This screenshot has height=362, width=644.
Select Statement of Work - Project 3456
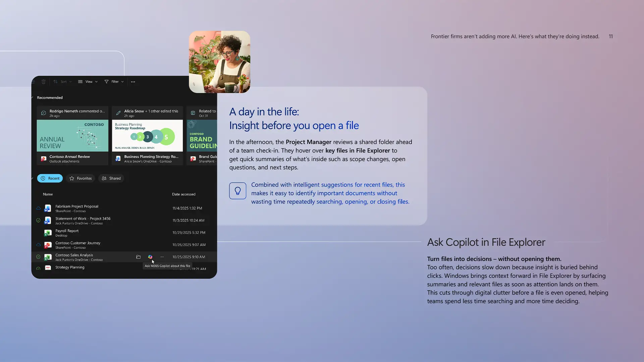pyautogui.click(x=83, y=219)
